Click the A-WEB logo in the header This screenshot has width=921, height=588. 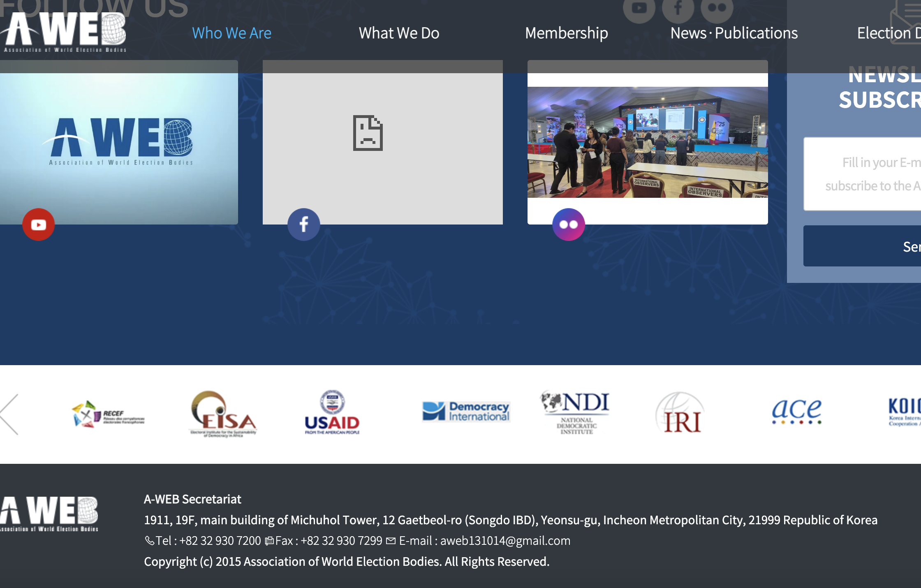click(x=64, y=32)
